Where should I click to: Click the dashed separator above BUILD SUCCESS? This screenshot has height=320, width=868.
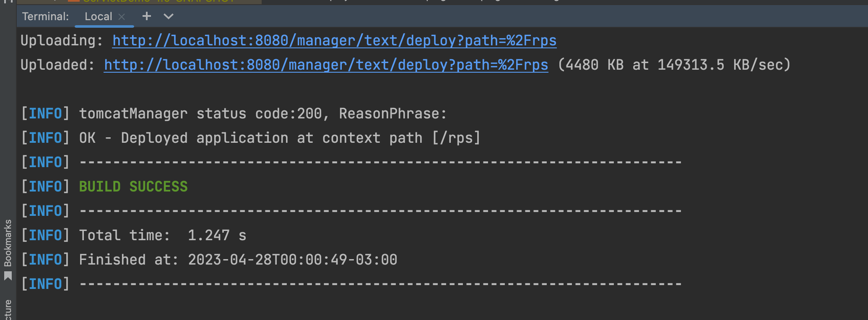point(380,163)
